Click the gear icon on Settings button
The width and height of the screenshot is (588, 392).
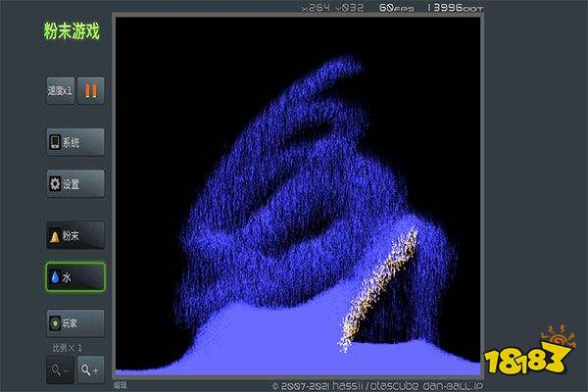55,183
